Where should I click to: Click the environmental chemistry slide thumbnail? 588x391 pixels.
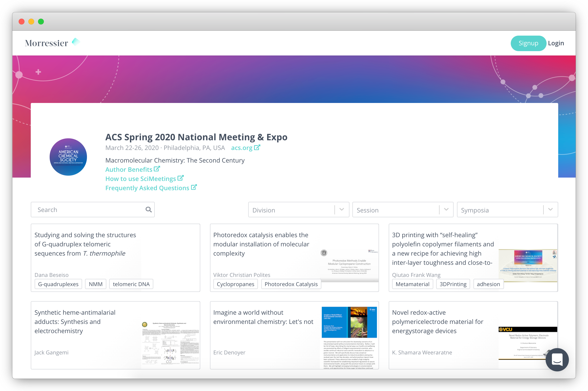pyautogui.click(x=349, y=338)
